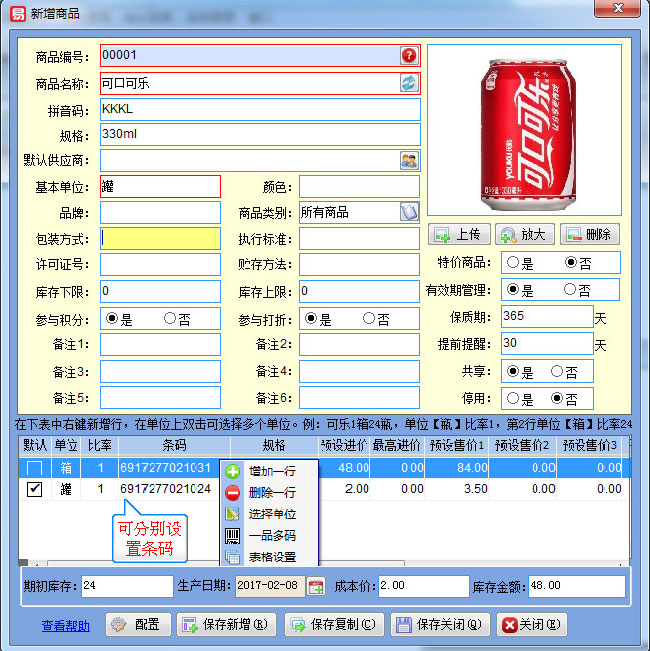Click 上传 to upload product image
The image size is (650, 651).
point(458,234)
